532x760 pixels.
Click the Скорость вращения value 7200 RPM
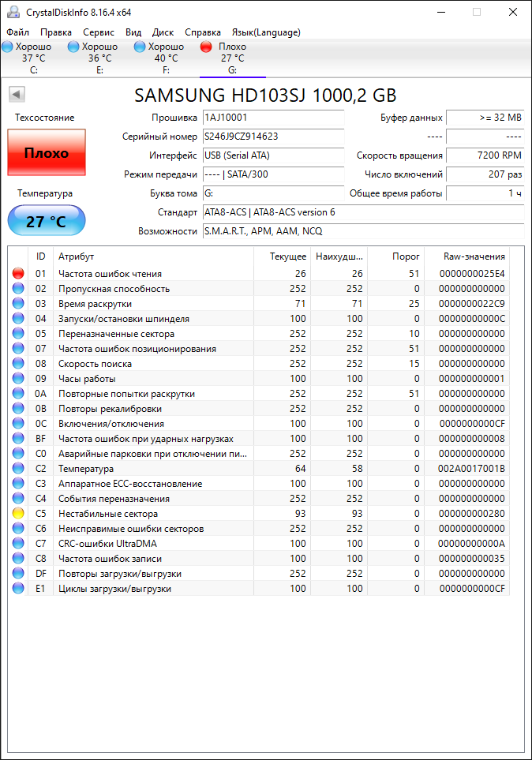(485, 155)
